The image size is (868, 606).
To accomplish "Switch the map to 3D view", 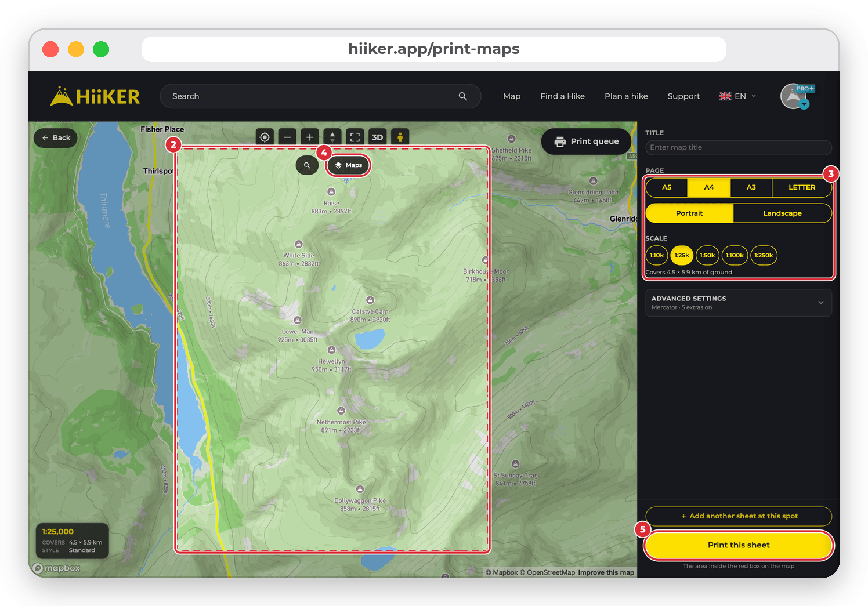I will pyautogui.click(x=377, y=137).
